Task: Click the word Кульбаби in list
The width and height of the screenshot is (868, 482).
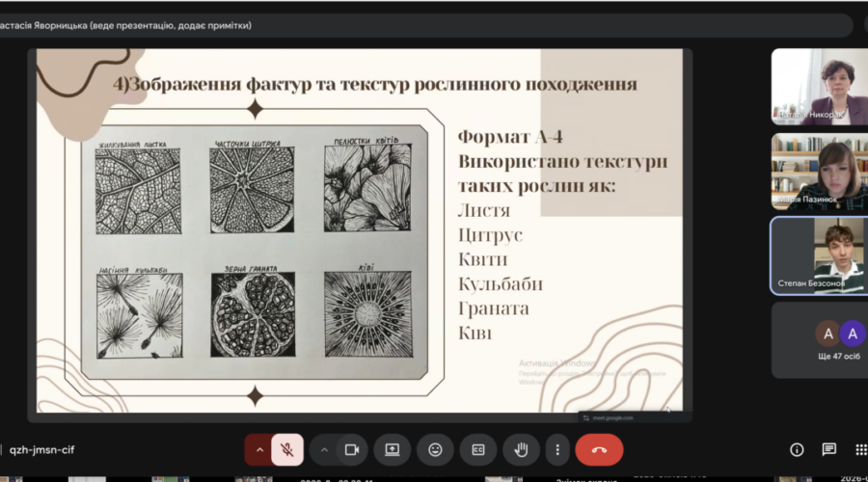Action: 501,283
